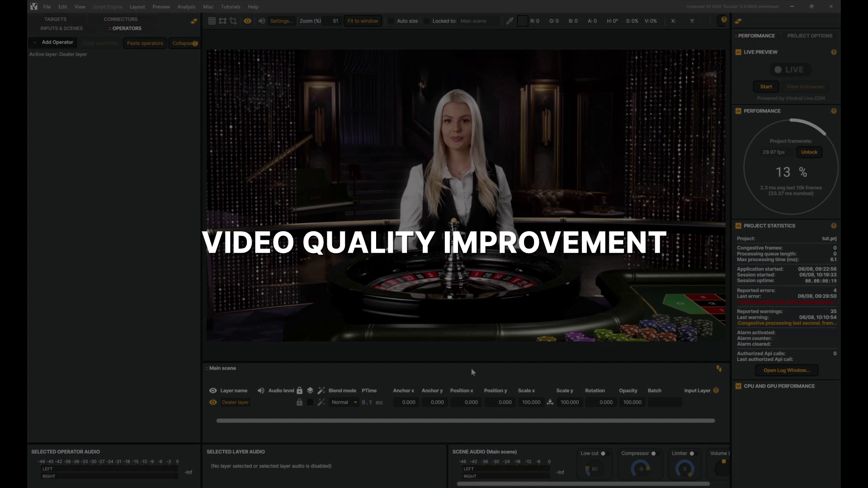Collapse the Project Statistics section
The width and height of the screenshot is (868, 488).
pos(738,225)
